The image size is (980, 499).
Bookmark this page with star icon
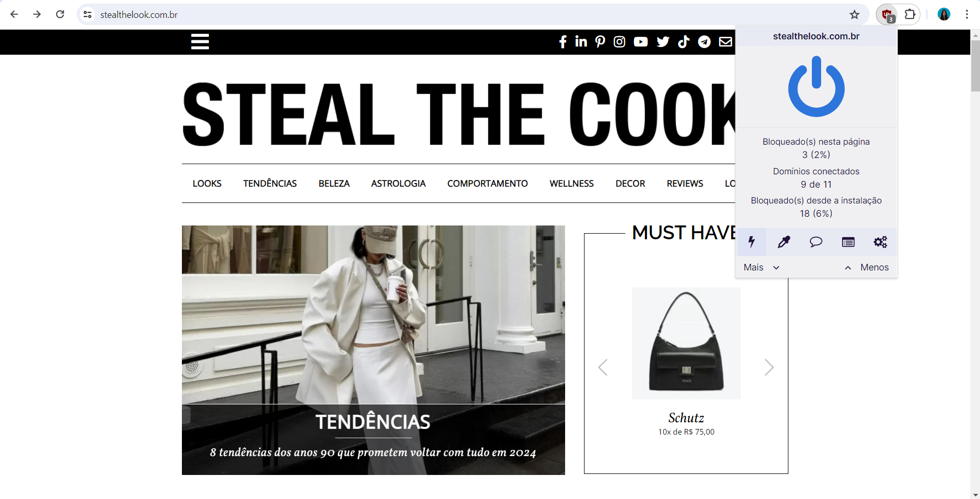tap(854, 14)
